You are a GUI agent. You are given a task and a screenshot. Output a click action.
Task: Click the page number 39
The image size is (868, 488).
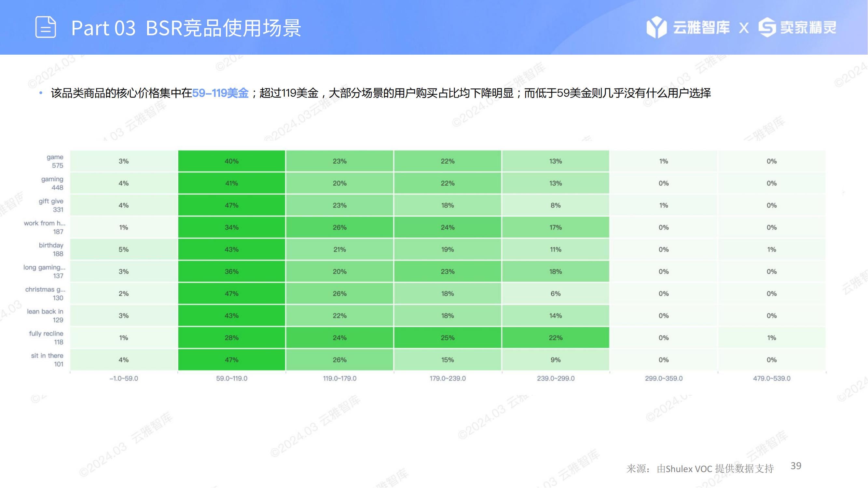coord(796,466)
